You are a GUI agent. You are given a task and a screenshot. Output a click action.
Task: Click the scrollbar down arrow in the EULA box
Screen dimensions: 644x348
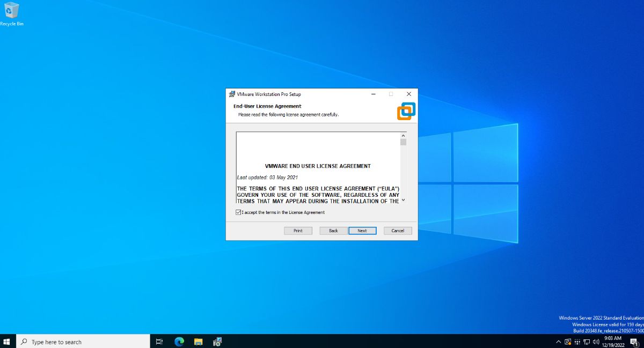click(404, 201)
